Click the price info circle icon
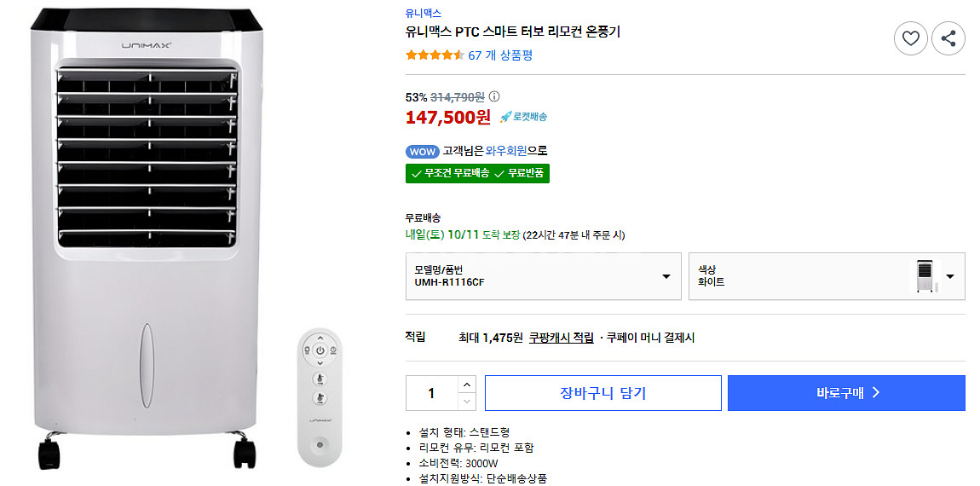The width and height of the screenshot is (980, 486). click(x=494, y=97)
